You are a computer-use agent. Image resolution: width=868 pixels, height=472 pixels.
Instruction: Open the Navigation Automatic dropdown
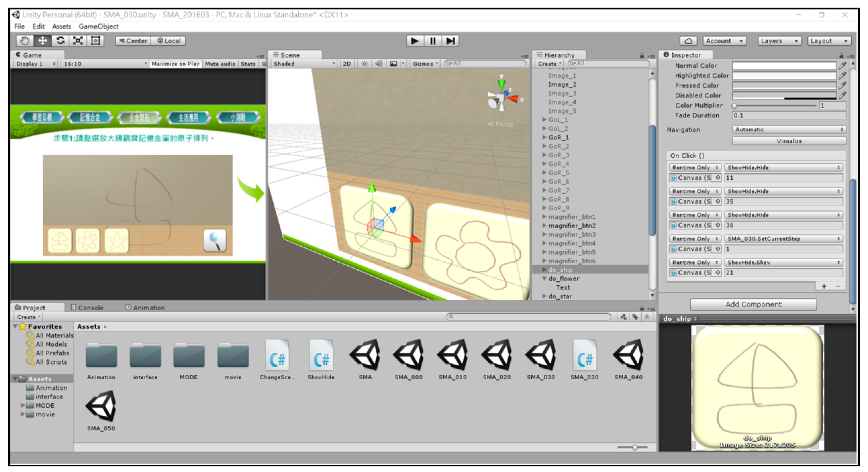coord(789,130)
